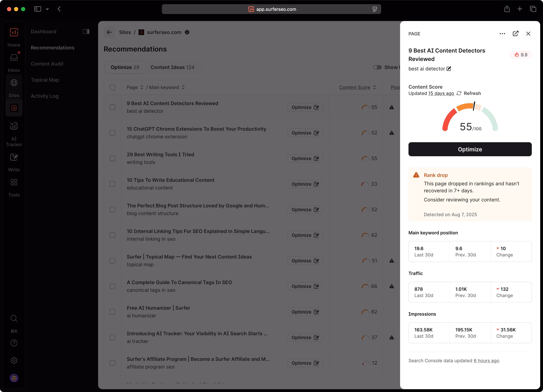Open the Inbox icon in sidebar
The image size is (543, 392).
coord(14,57)
